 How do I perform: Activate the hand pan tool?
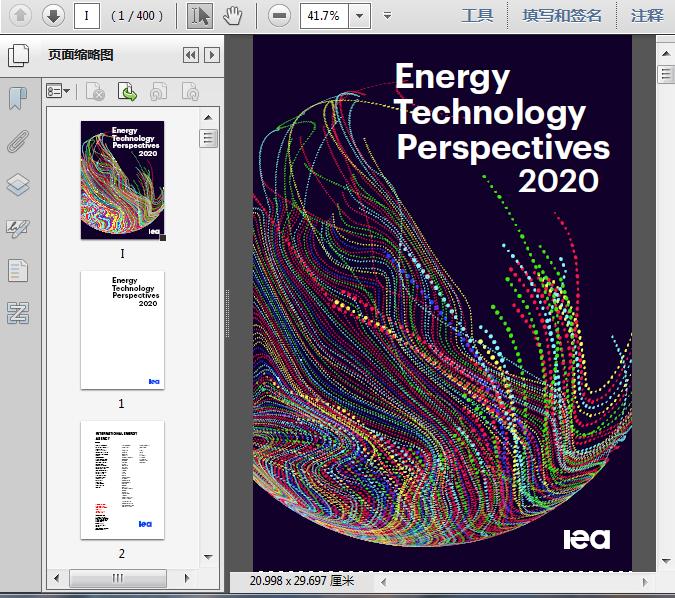click(x=232, y=16)
